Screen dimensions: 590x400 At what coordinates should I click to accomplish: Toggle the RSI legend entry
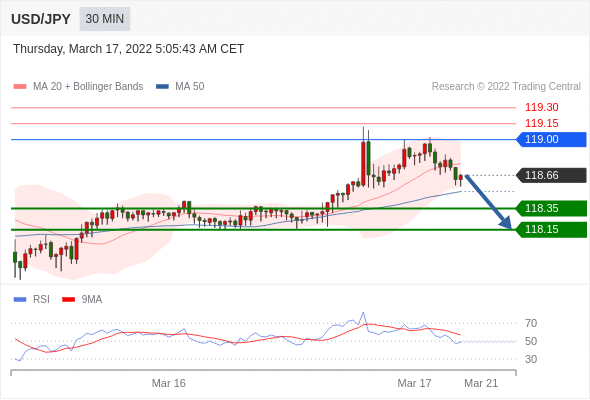(x=32, y=300)
